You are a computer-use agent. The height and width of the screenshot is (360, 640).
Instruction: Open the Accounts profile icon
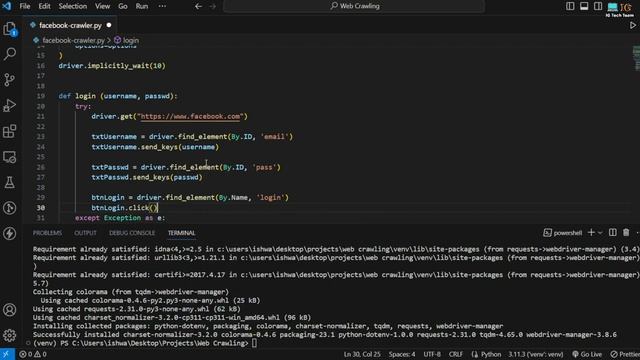tap(10, 310)
